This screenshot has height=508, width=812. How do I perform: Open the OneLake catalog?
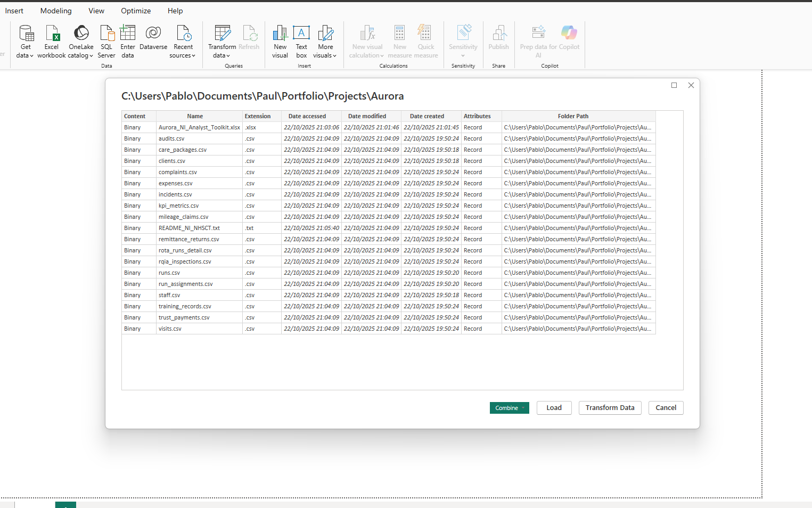tap(80, 40)
